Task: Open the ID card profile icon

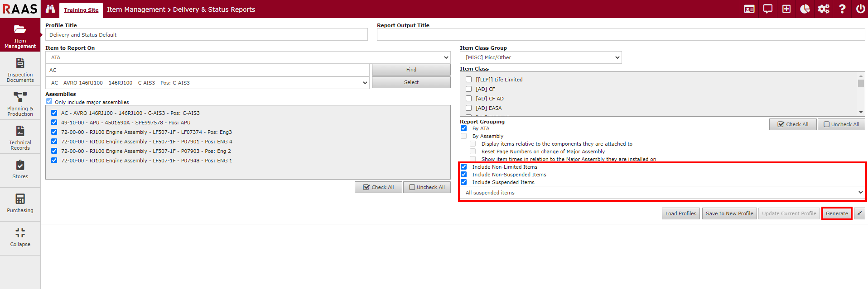Action: (x=749, y=9)
